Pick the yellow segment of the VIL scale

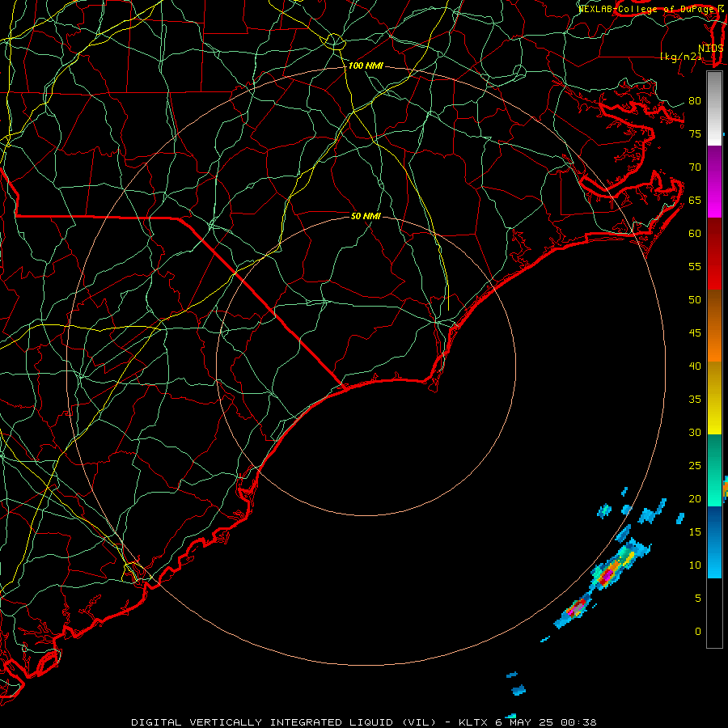(x=714, y=398)
